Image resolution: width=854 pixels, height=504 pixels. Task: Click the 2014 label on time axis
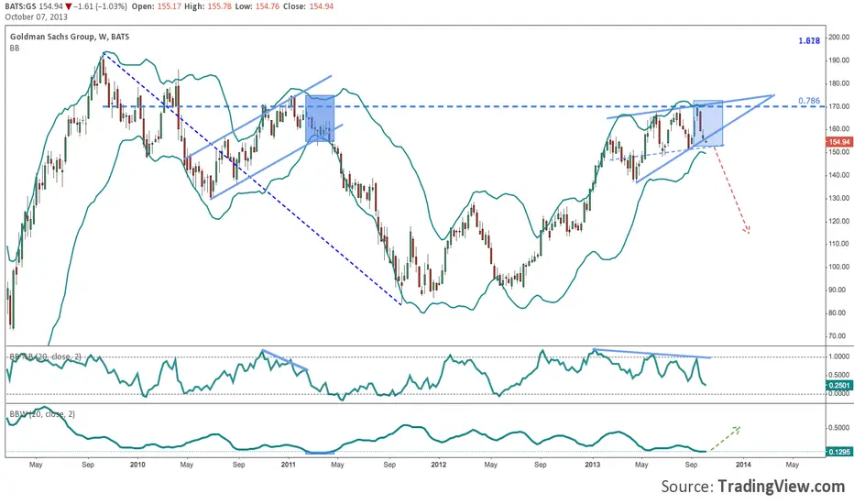pos(743,465)
